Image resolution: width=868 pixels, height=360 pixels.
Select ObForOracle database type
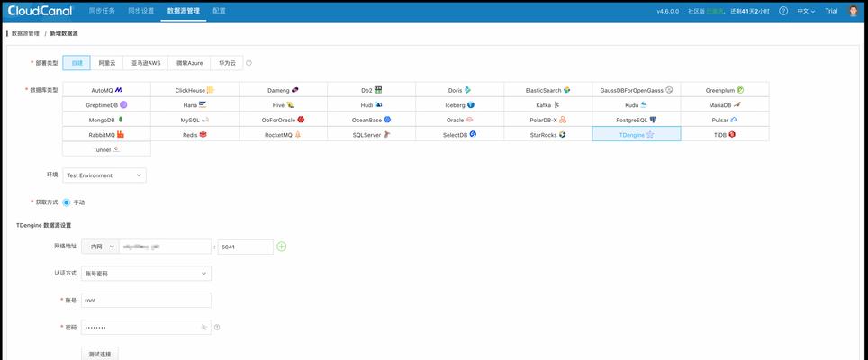click(x=283, y=120)
